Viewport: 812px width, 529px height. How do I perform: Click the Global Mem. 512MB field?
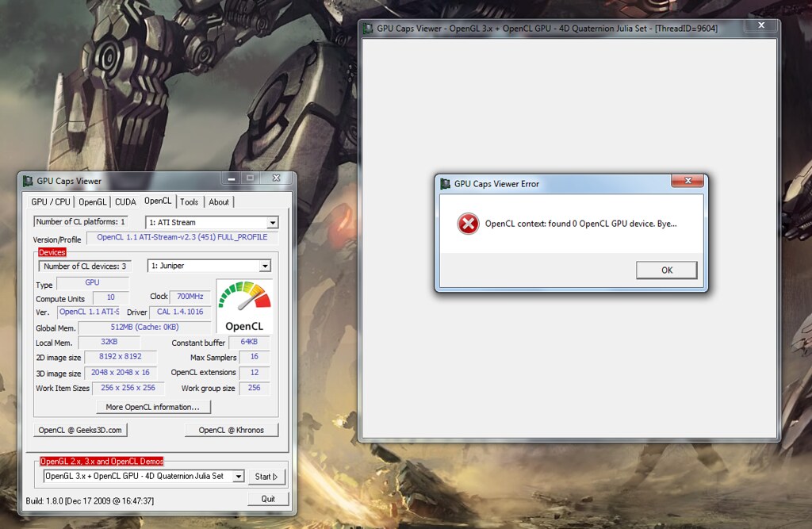click(144, 328)
